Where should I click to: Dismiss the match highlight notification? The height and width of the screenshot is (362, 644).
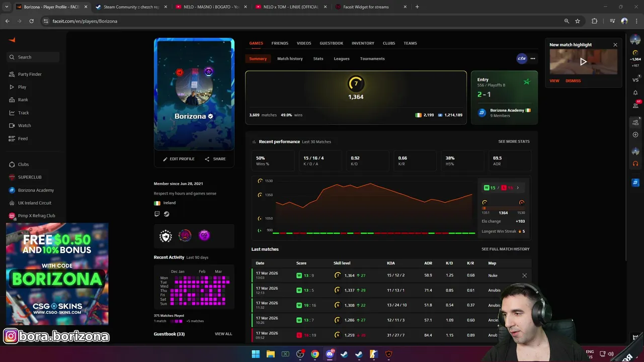[x=573, y=81]
